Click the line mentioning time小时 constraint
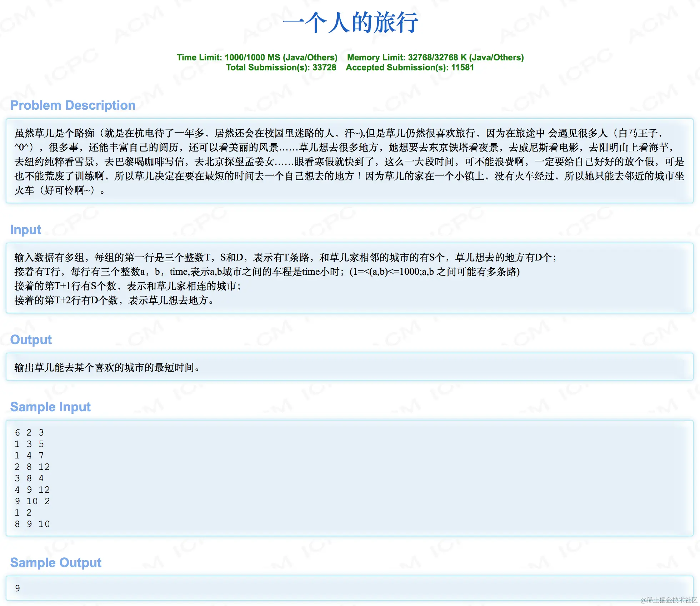The height and width of the screenshot is (606, 700). tap(267, 272)
